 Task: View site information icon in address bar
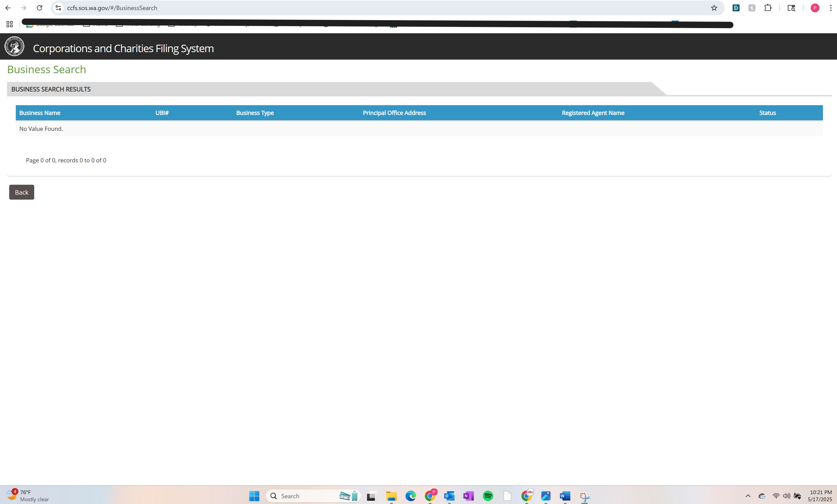[x=58, y=8]
